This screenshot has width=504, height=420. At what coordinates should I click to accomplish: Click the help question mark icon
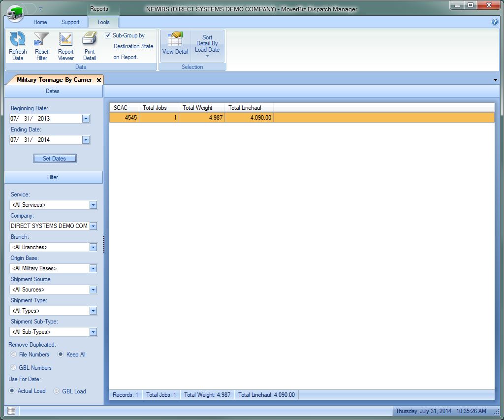(x=495, y=22)
